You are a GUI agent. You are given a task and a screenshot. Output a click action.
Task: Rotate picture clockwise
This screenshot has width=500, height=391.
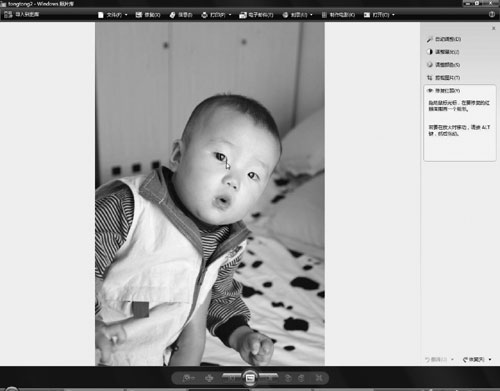[301, 378]
